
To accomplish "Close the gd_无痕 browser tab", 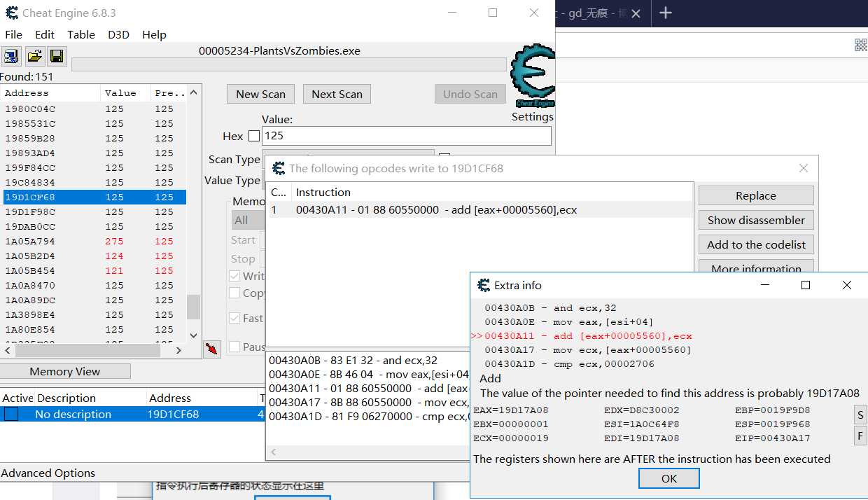I will coord(636,13).
